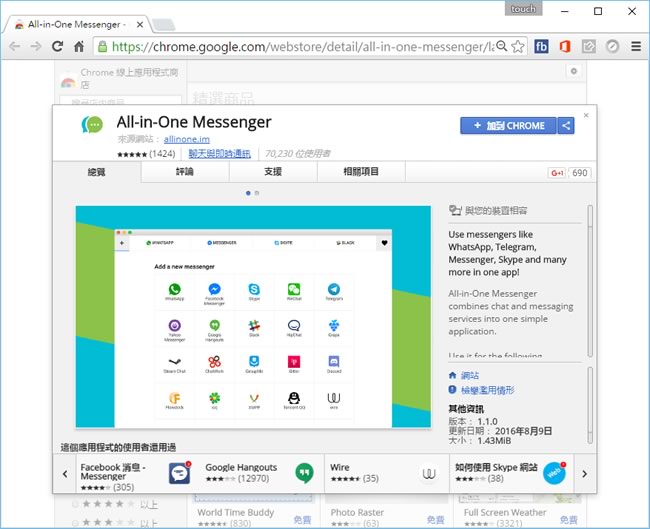Open Full Screen Weather in background store page
This screenshot has width=650, height=529.
pyautogui.click(x=505, y=512)
